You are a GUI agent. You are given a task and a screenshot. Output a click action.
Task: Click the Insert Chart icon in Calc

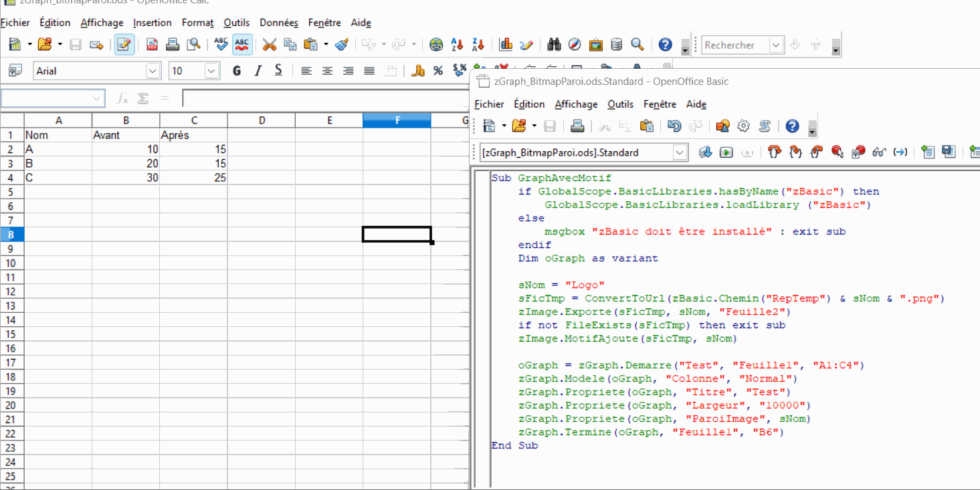[506, 45]
